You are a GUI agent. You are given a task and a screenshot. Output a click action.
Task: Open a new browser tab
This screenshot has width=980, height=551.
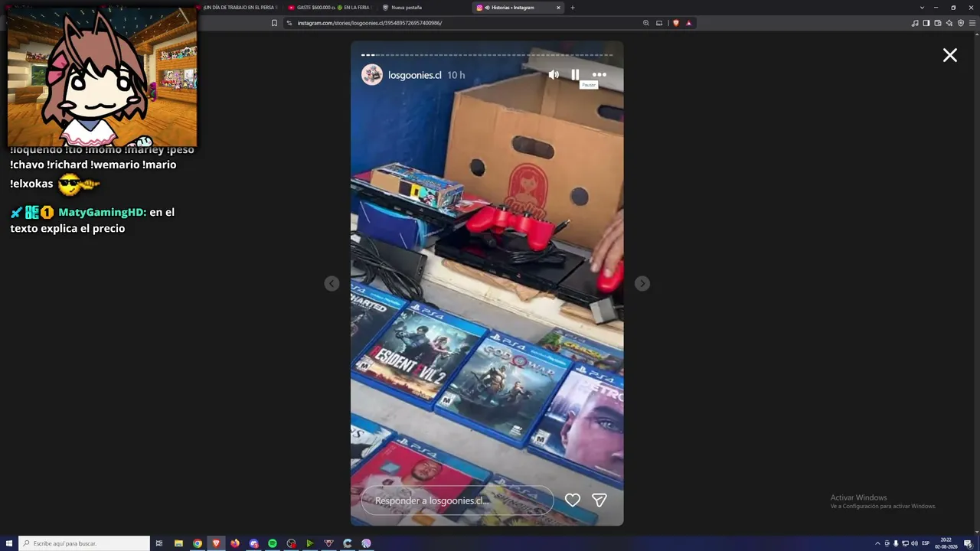point(573,8)
